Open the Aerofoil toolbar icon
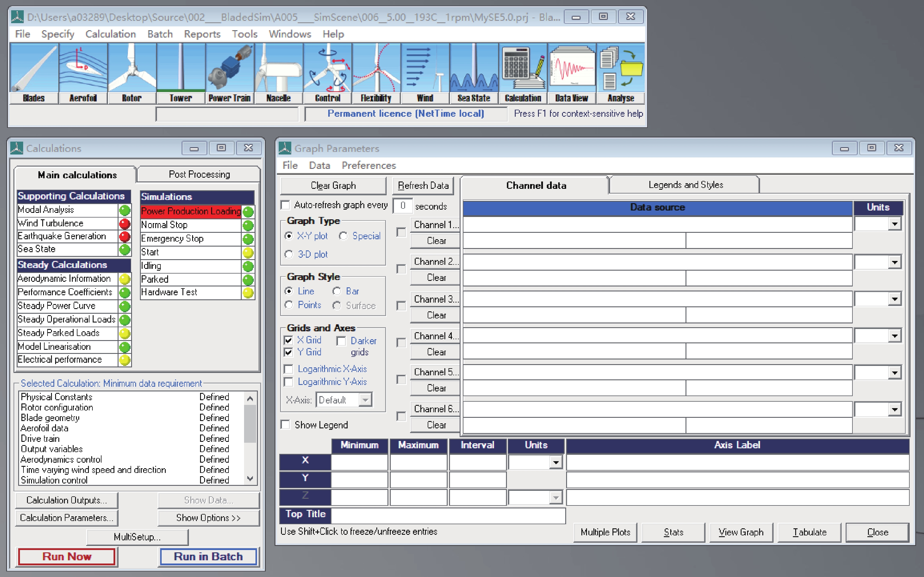Viewport: 924px width, 577px height. (83, 73)
